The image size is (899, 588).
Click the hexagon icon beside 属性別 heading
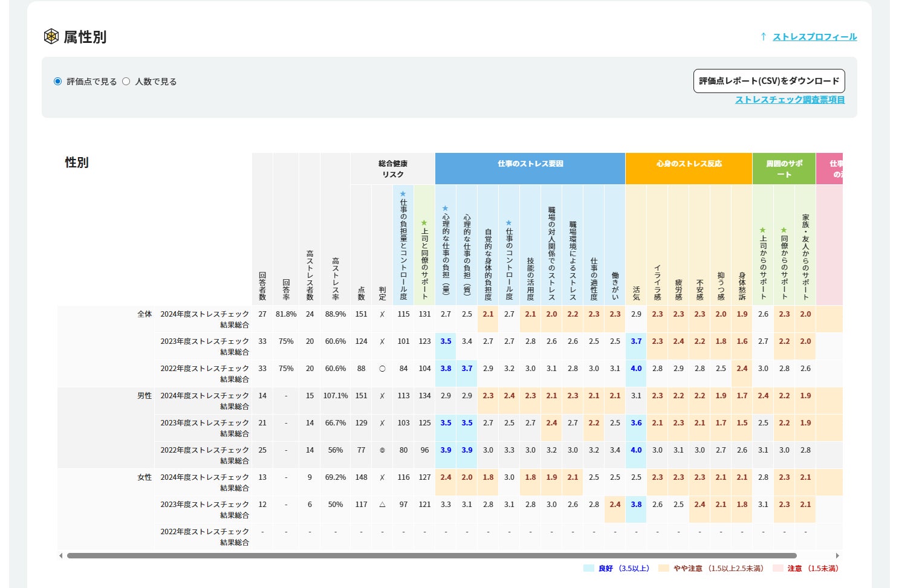coord(51,36)
